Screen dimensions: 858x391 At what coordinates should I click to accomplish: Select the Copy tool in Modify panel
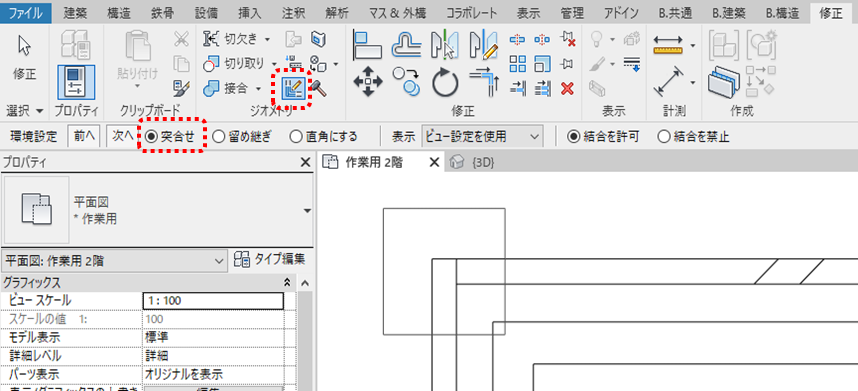coord(406,82)
